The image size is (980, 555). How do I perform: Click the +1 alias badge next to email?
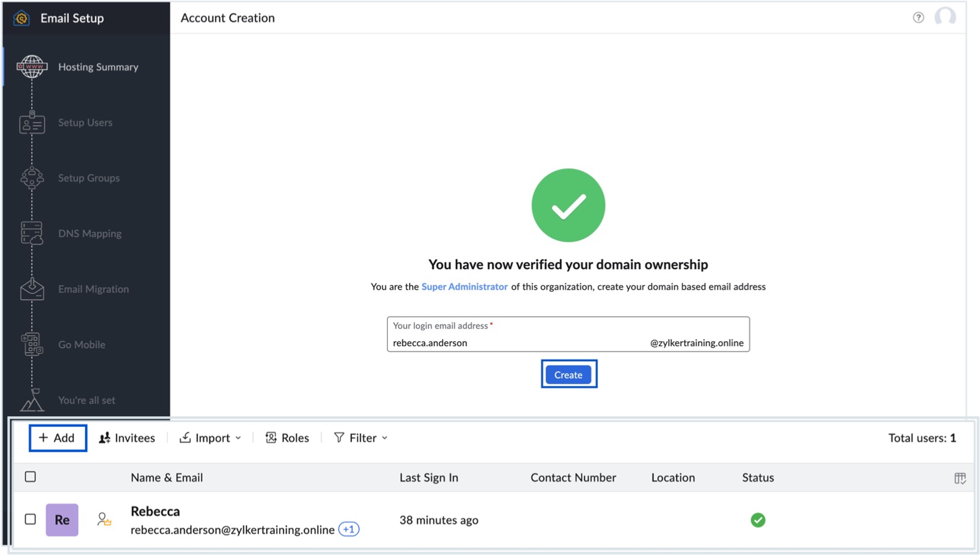[348, 529]
